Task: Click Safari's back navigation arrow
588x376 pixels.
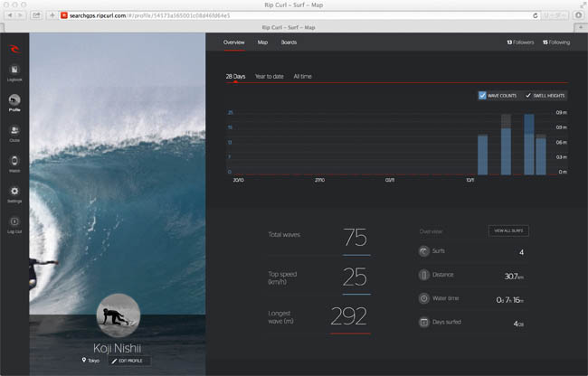Action: click(10, 15)
